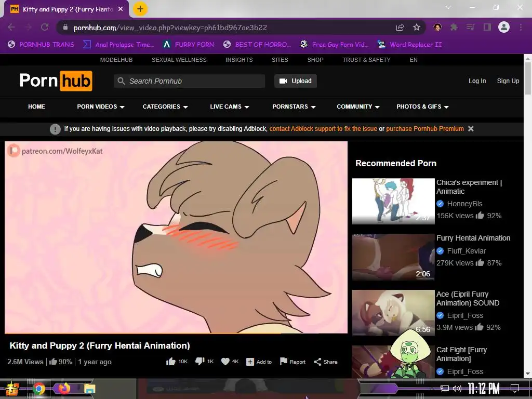
Task: Open the notification center icon
Action: [515, 389]
